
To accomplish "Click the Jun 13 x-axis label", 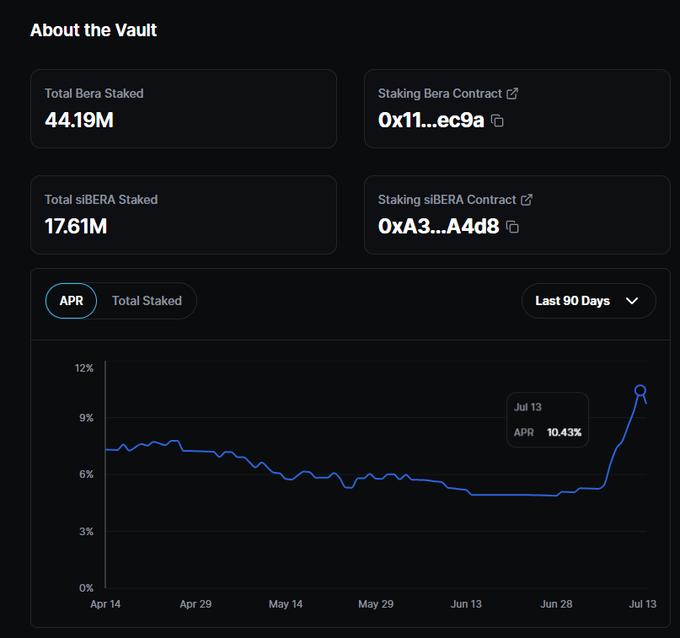I will (x=466, y=604).
